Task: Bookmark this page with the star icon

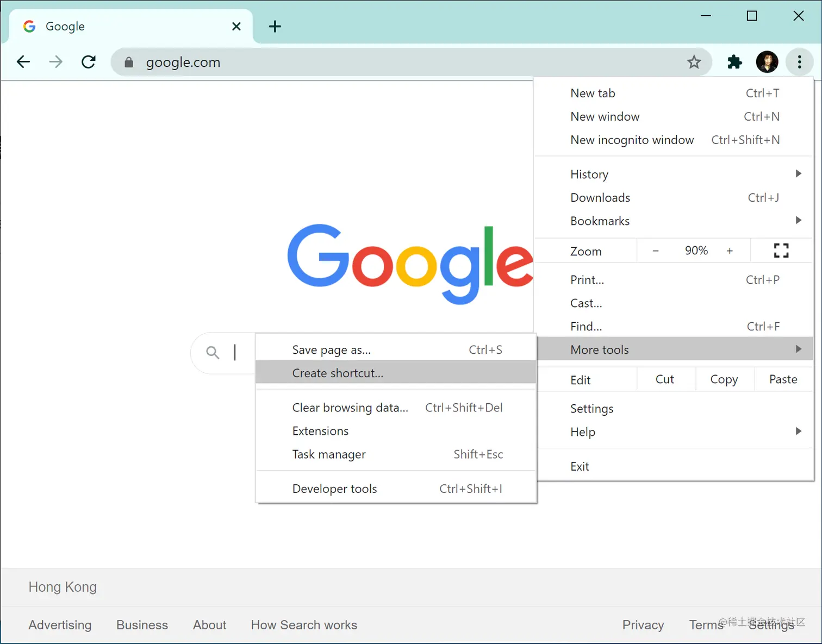Action: point(694,62)
